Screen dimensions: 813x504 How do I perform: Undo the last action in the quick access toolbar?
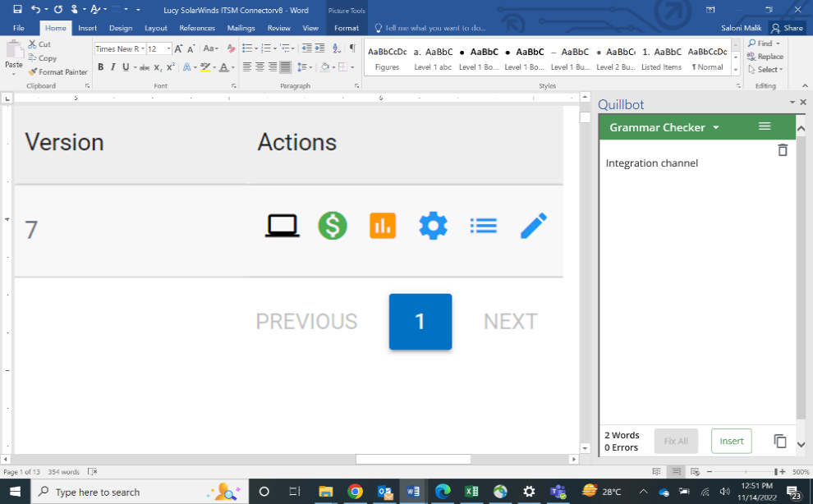pos(35,9)
